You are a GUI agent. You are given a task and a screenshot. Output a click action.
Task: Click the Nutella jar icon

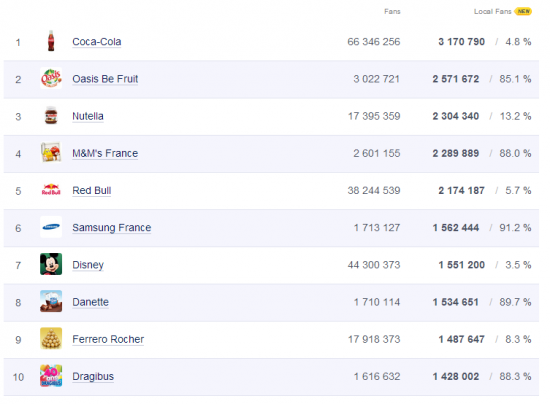coord(51,115)
